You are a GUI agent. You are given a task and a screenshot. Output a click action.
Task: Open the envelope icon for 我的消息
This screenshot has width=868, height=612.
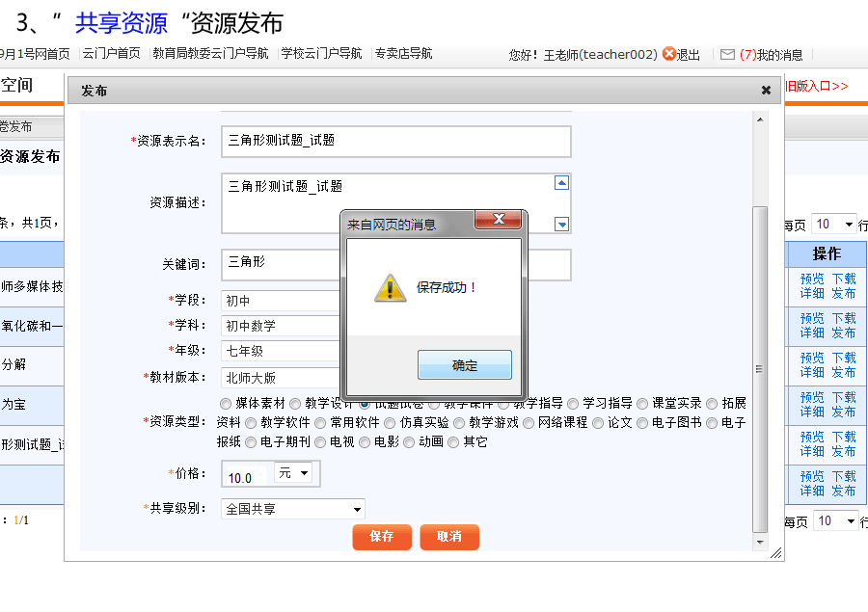pos(727,55)
